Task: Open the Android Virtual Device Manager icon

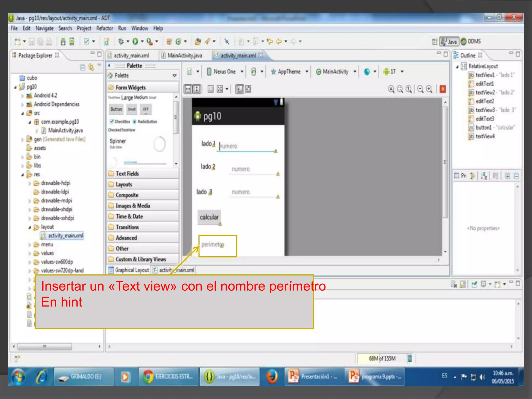Action: click(x=72, y=42)
